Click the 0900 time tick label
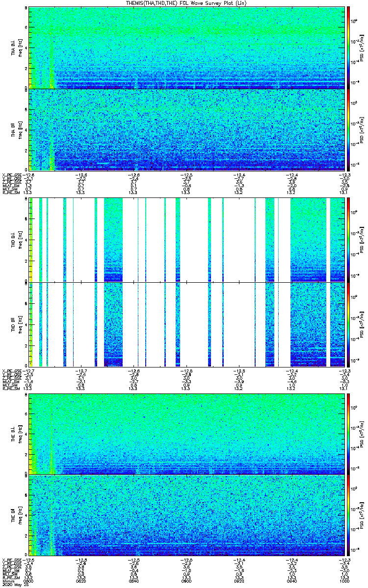 (x=186, y=581)
